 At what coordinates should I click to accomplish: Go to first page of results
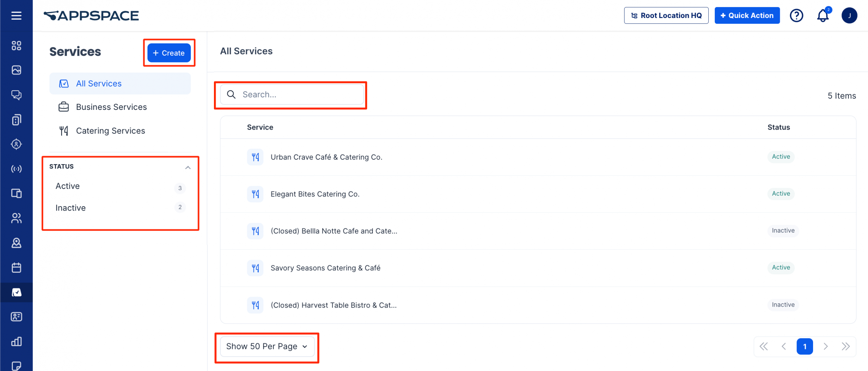(764, 346)
